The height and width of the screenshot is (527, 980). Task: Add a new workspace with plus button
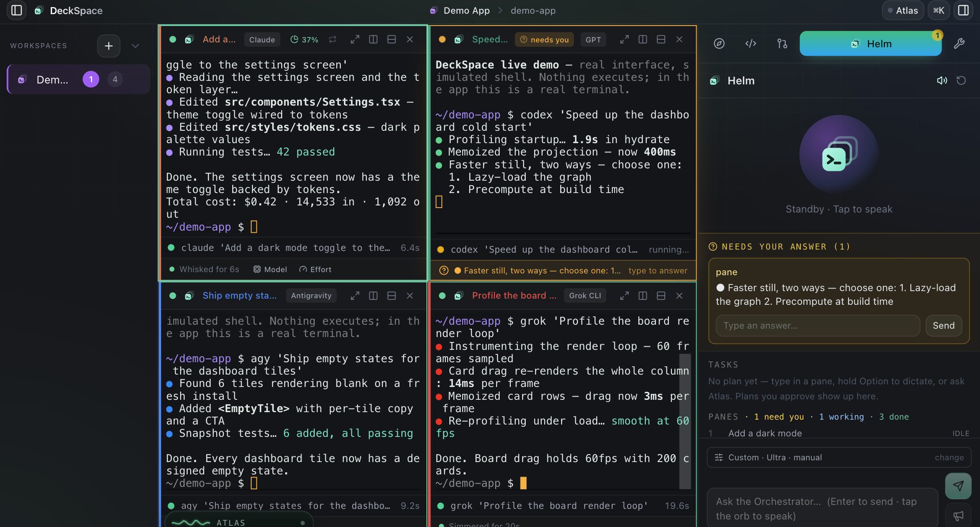pyautogui.click(x=109, y=45)
